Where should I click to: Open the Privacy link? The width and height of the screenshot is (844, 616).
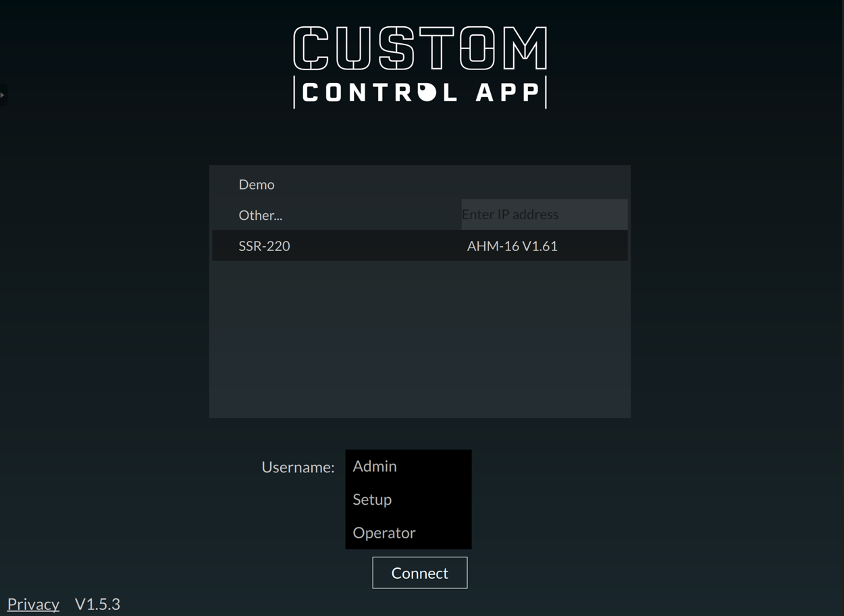pyautogui.click(x=33, y=604)
